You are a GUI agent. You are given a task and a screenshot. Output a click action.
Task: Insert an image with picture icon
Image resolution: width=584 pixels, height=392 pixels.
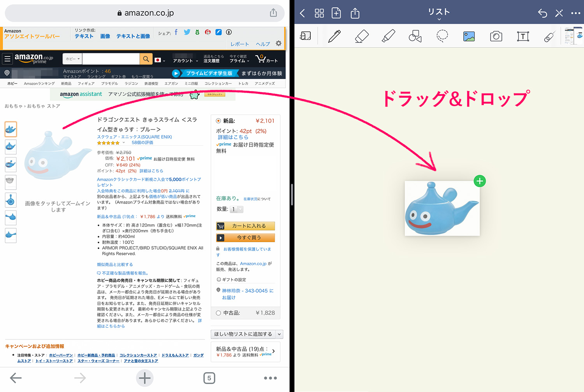469,37
